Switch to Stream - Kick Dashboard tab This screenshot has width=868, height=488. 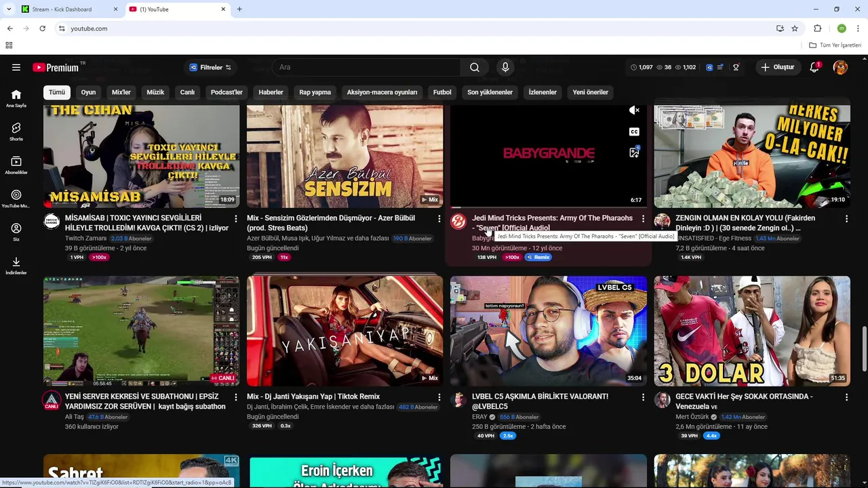(68, 9)
